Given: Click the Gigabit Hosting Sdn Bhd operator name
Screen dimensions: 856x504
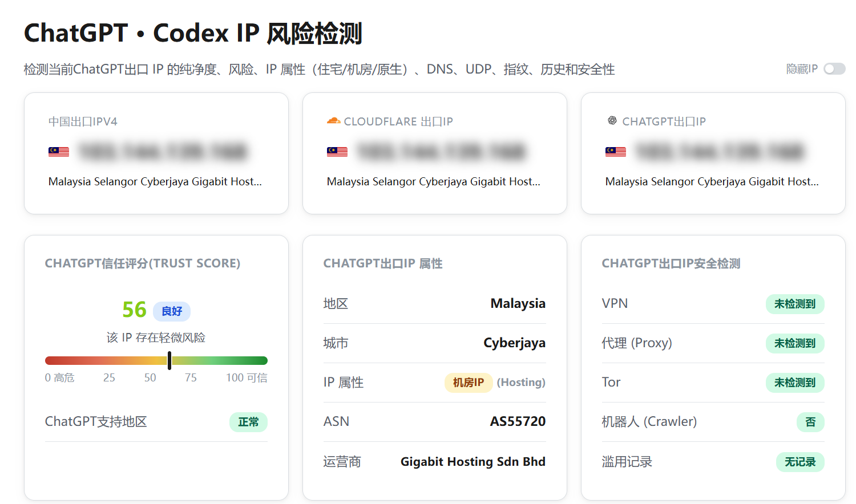Looking at the screenshot, I should pos(473,461).
